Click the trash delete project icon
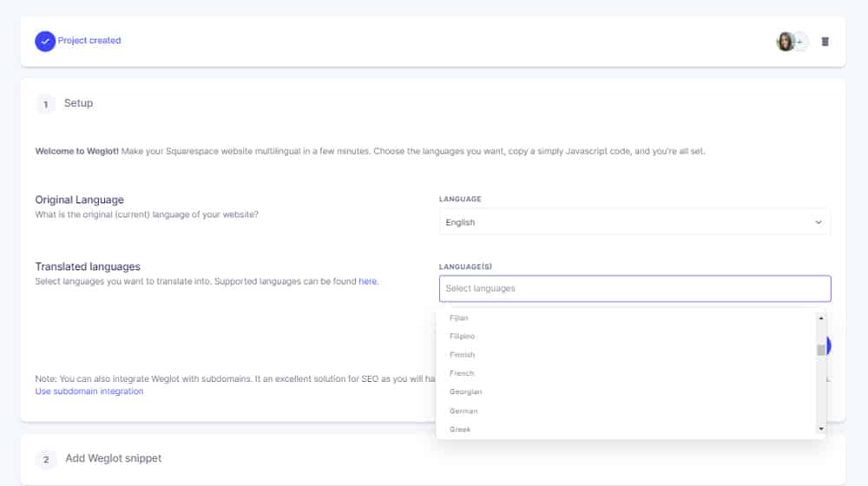The width and height of the screenshot is (868, 486). (825, 42)
